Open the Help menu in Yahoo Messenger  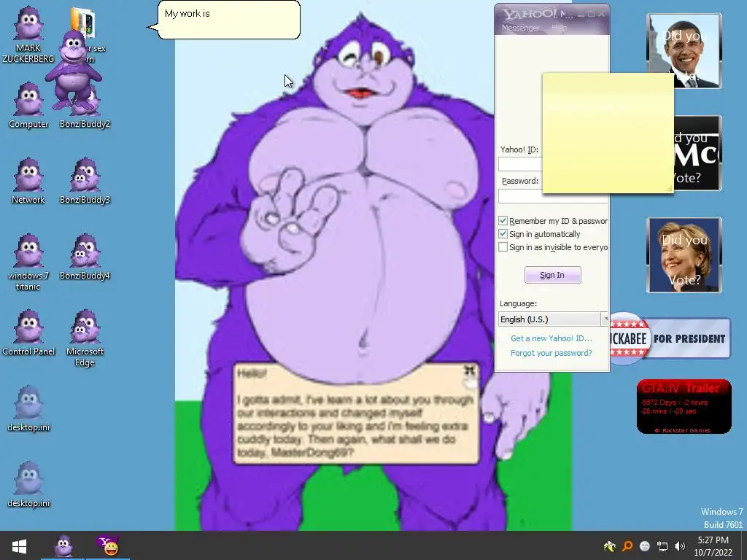(x=560, y=28)
